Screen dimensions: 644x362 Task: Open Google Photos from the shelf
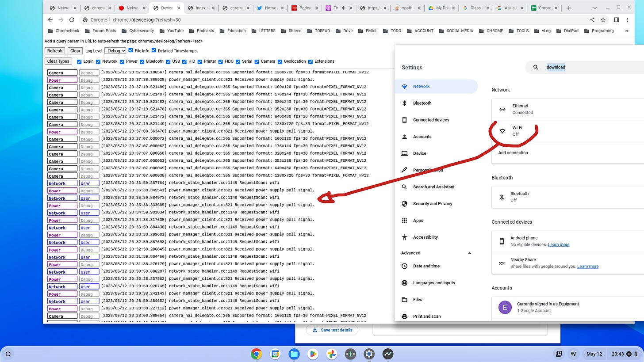(x=331, y=354)
